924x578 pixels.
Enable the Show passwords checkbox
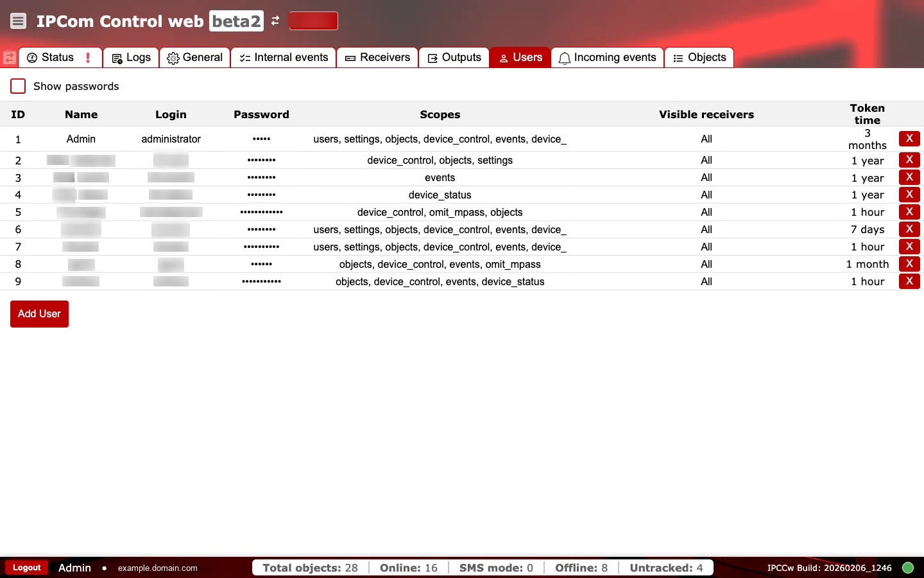(17, 85)
